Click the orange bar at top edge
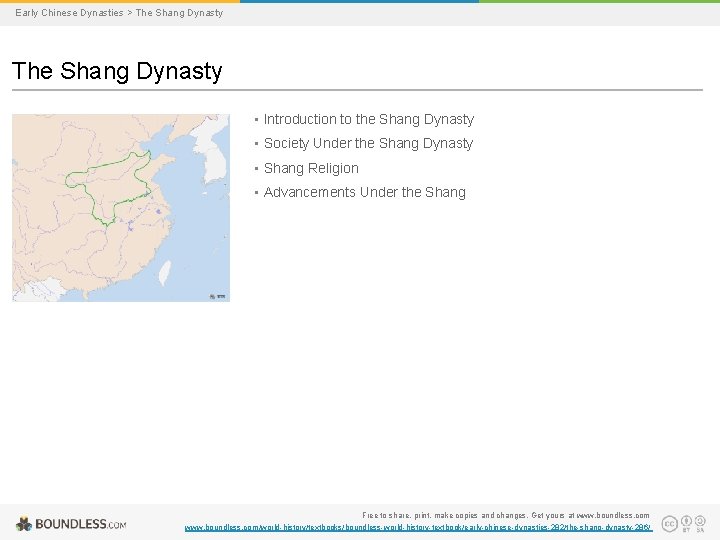The height and width of the screenshot is (540, 720). (120, 1)
